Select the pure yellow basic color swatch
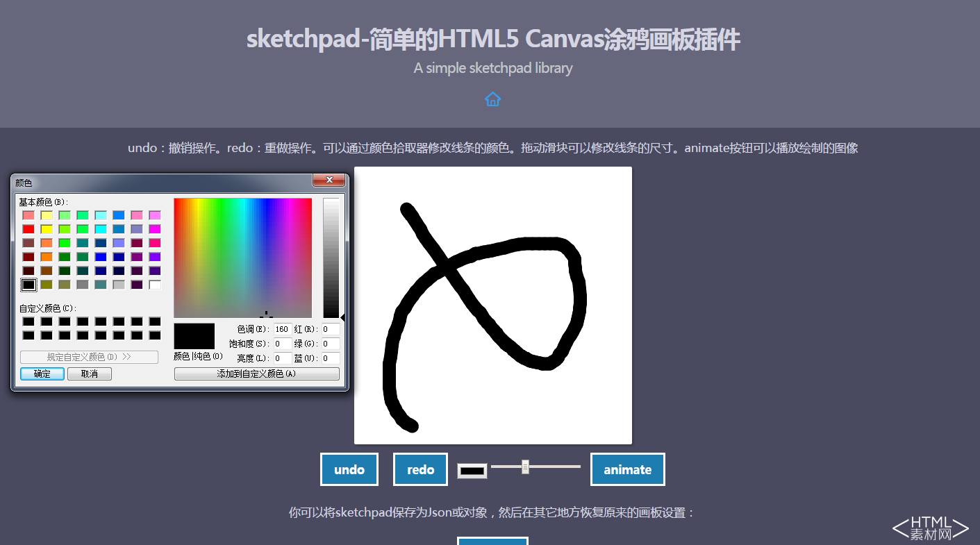Viewport: 980px width, 545px height. [47, 229]
